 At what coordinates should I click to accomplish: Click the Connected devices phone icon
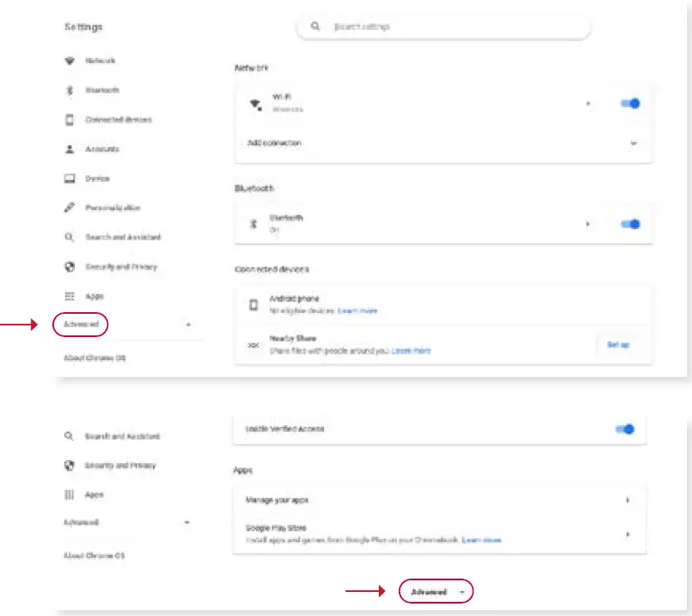[70, 120]
